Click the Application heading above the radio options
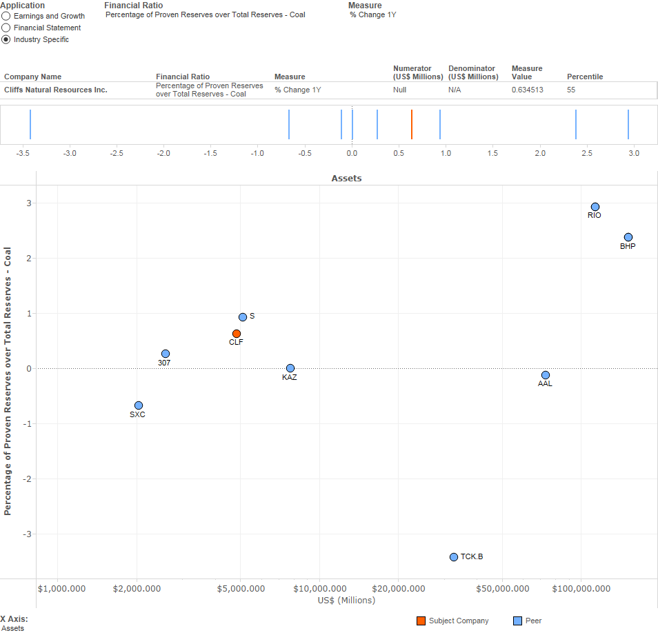658x644 pixels. 22,6
